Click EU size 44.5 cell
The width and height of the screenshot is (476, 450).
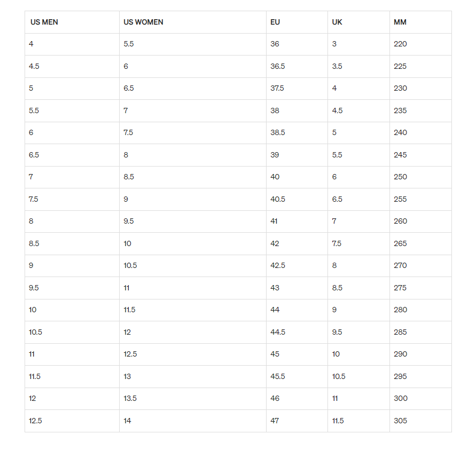[x=278, y=332]
